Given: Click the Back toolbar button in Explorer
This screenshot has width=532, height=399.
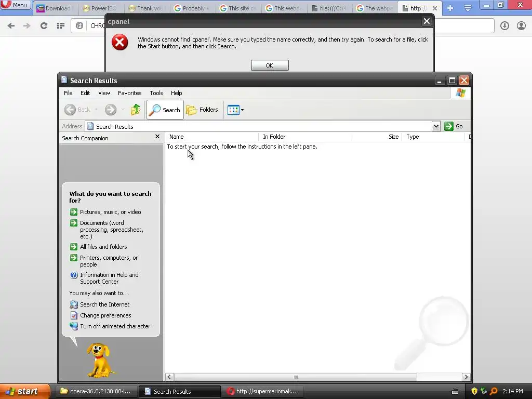Looking at the screenshot, I should click(77, 110).
